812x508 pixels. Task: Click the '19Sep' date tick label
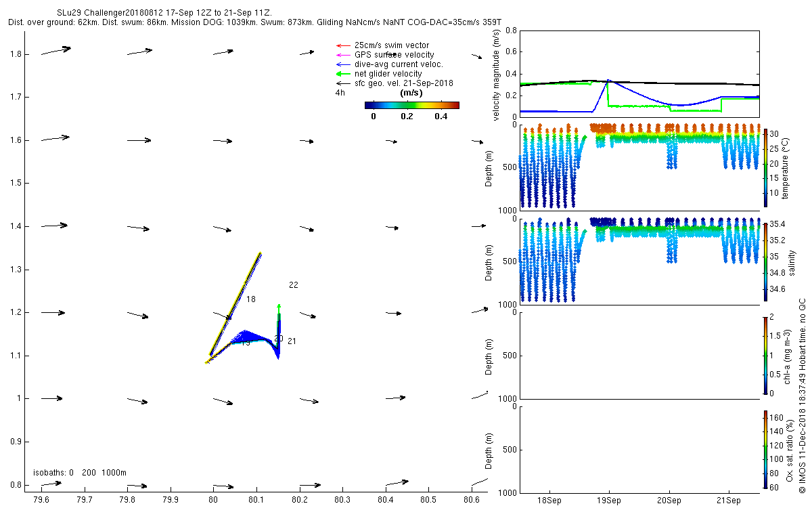[x=609, y=500]
